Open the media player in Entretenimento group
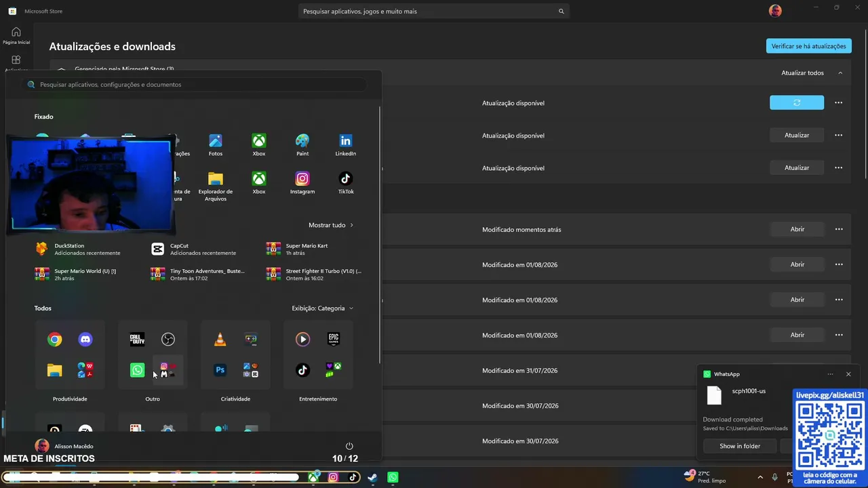 pyautogui.click(x=303, y=339)
